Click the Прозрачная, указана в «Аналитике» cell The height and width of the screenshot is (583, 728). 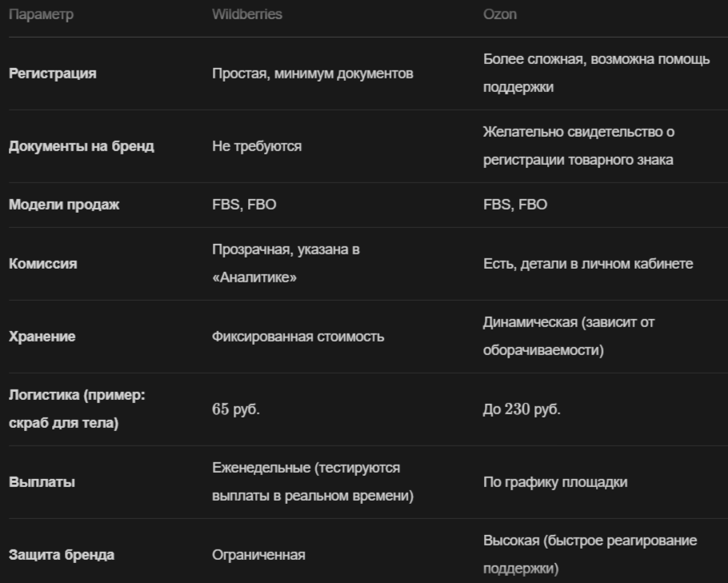[286, 264]
